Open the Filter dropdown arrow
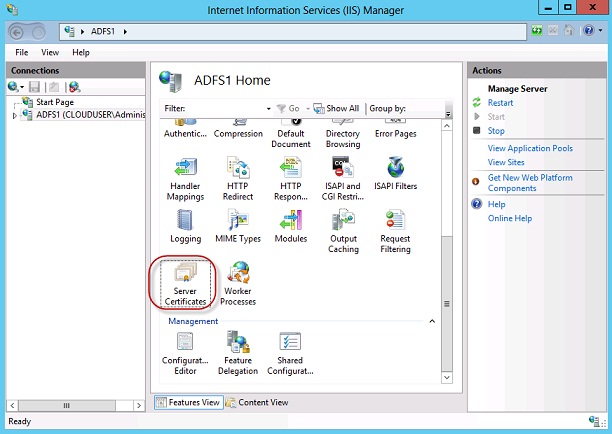 coord(269,108)
